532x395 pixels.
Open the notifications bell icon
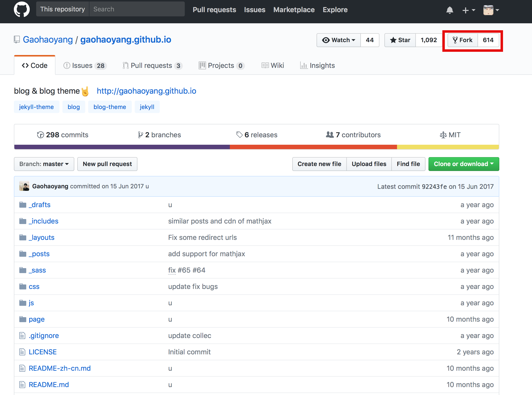pos(450,10)
